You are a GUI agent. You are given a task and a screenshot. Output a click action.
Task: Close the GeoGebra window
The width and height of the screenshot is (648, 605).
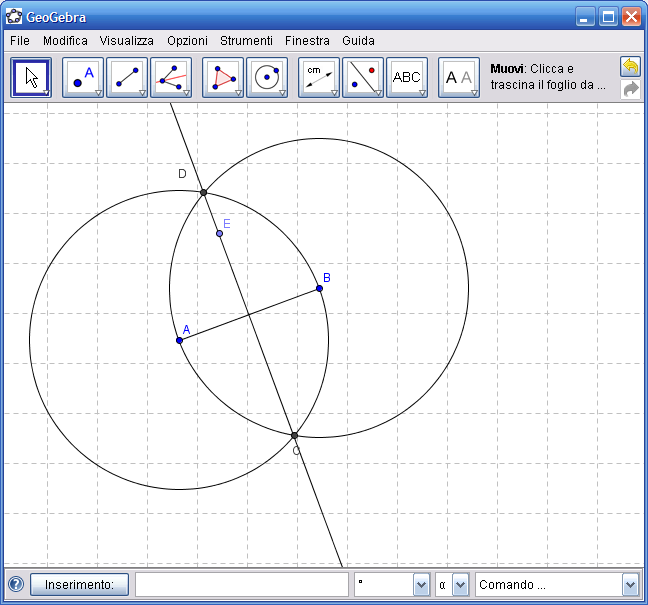pos(631,17)
